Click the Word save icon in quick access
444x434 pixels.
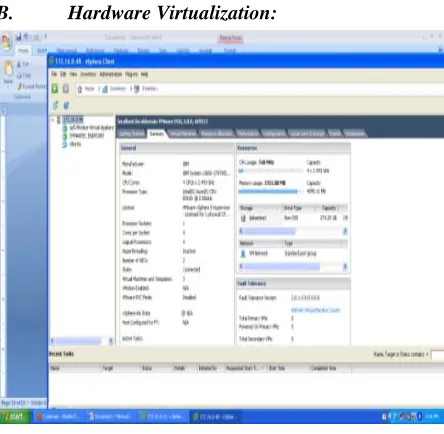[19, 36]
